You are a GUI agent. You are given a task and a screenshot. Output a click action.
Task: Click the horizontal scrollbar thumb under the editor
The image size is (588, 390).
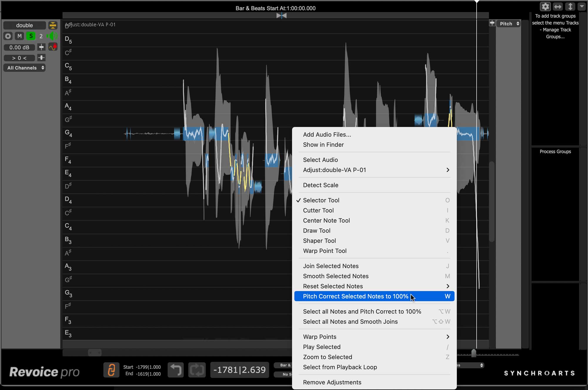coord(95,352)
